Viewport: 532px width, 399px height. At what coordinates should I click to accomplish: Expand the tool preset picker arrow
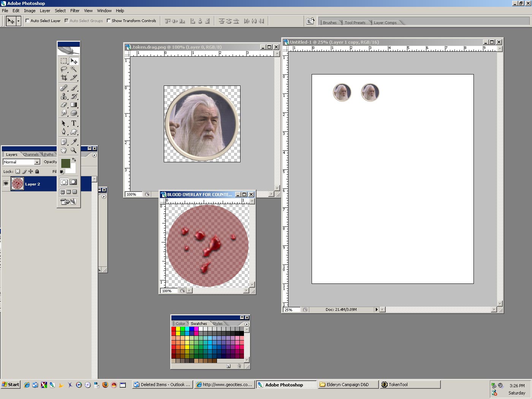click(x=18, y=21)
